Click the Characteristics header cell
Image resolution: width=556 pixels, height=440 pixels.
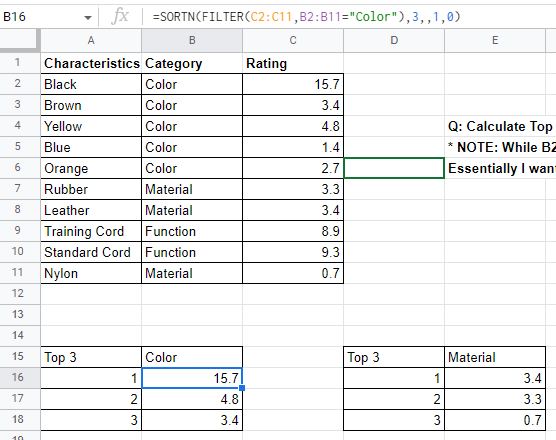pyautogui.click(x=91, y=63)
